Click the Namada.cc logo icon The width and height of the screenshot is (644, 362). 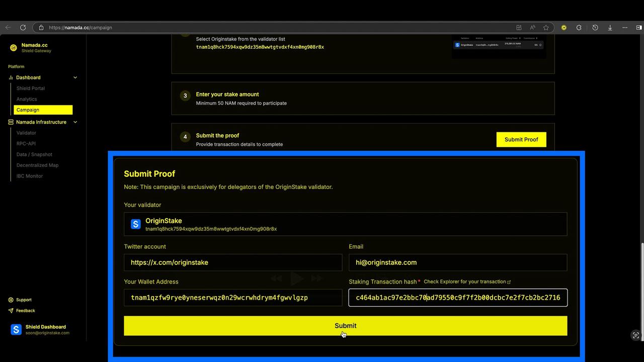[14, 48]
